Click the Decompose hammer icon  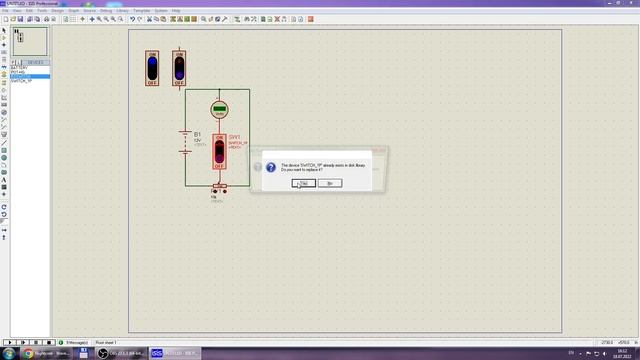click(x=224, y=19)
